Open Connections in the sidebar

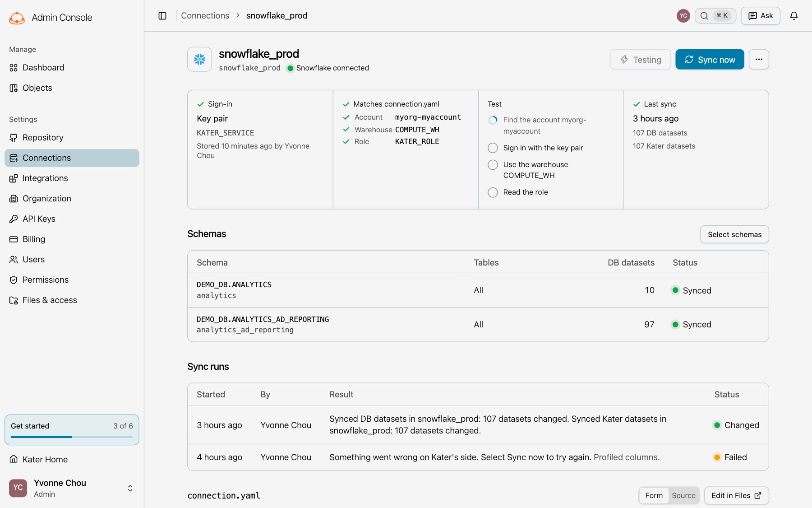coord(72,158)
